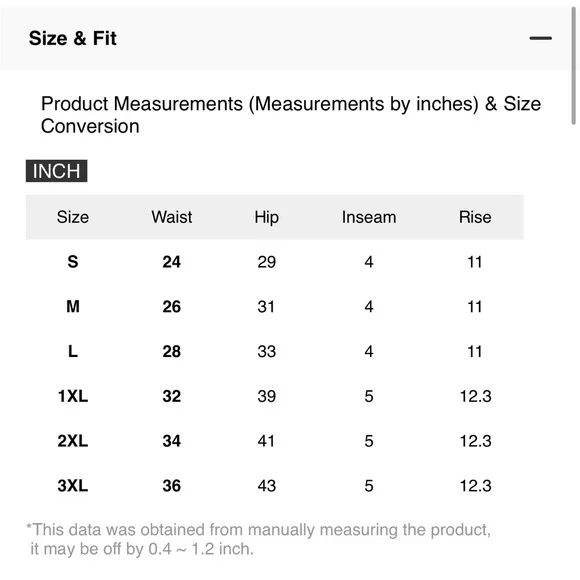580x580 pixels.
Task: Click rise value 12.3 for 2XL
Action: (475, 441)
